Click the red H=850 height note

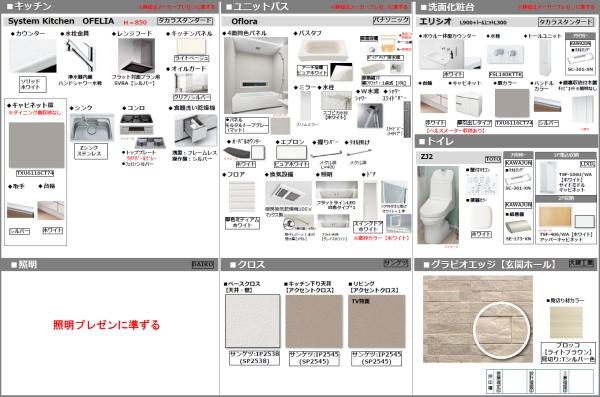pos(135,22)
